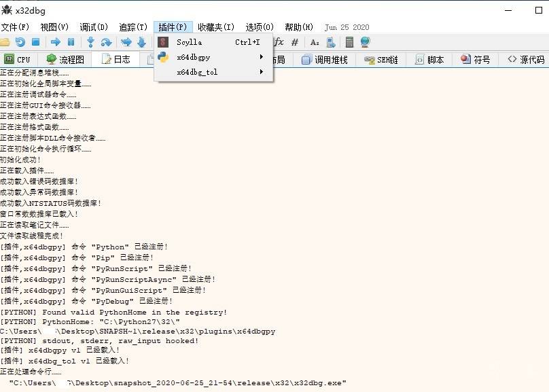Click the toolbar icon left of the calculator

[x=331, y=42]
